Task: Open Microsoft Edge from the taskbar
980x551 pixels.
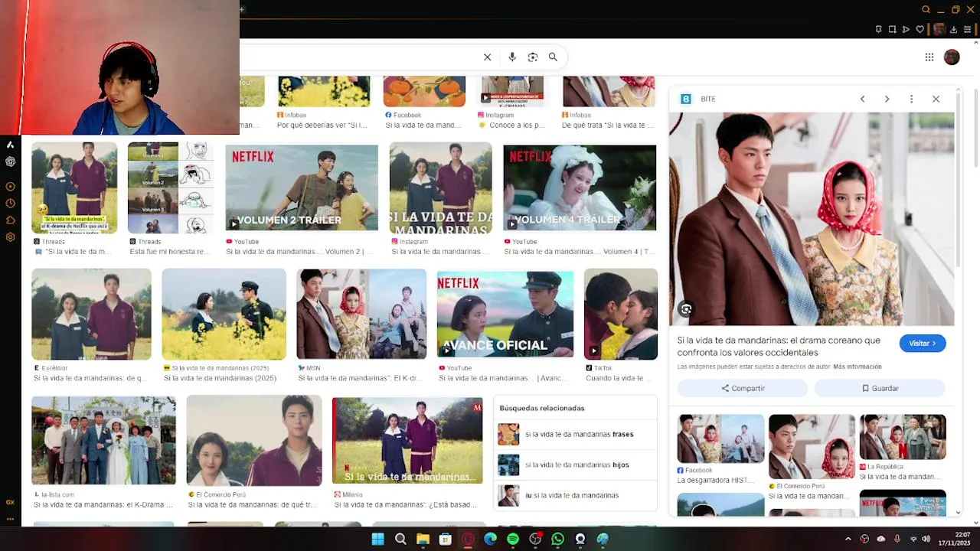Action: [x=490, y=540]
